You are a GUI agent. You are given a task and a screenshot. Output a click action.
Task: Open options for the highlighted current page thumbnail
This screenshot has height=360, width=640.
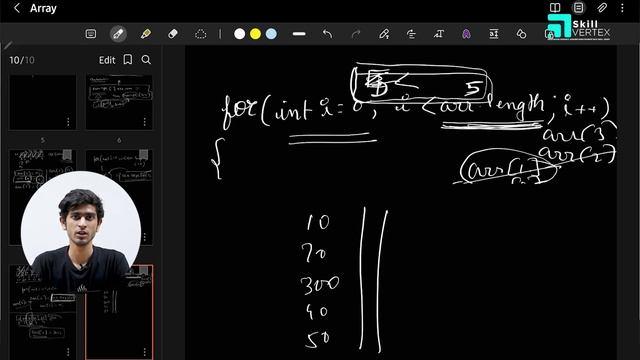(x=144, y=351)
